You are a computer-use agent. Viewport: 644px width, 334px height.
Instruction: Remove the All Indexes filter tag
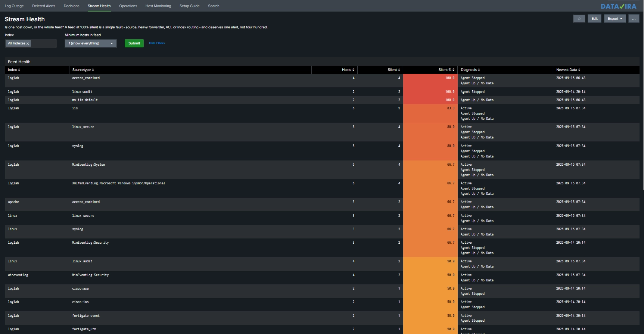tap(28, 44)
